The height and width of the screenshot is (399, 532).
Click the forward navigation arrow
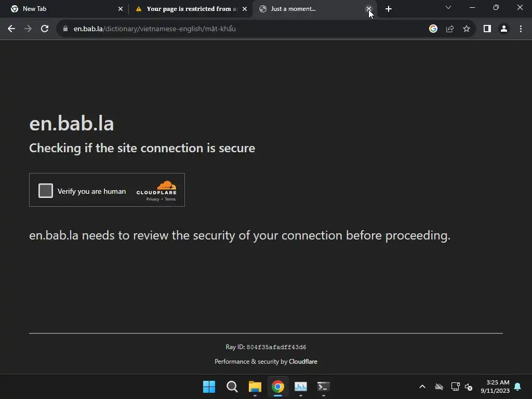coord(28,29)
